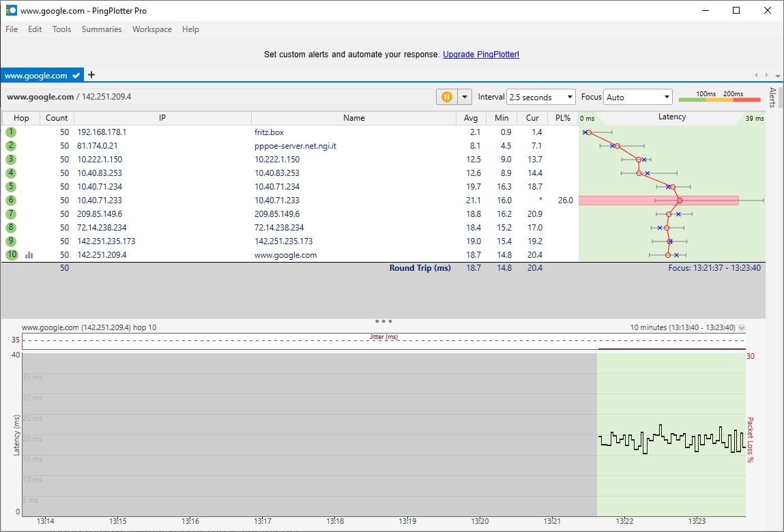Click the Cur column header
This screenshot has width=784, height=532.
coord(532,118)
